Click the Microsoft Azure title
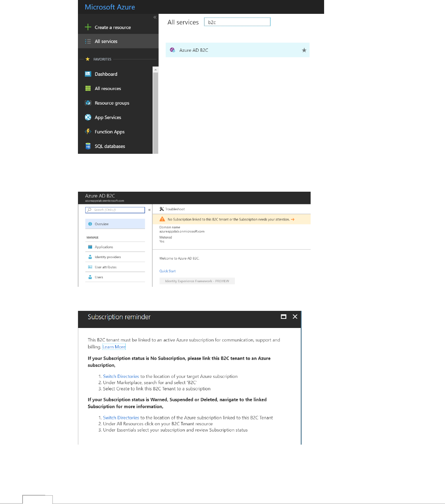The height and width of the screenshot is (504, 445). [110, 7]
